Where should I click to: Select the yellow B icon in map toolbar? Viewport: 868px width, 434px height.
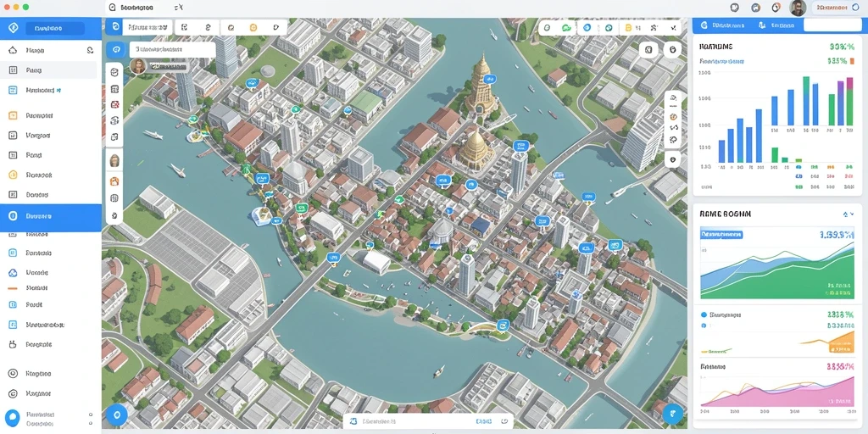click(x=628, y=28)
